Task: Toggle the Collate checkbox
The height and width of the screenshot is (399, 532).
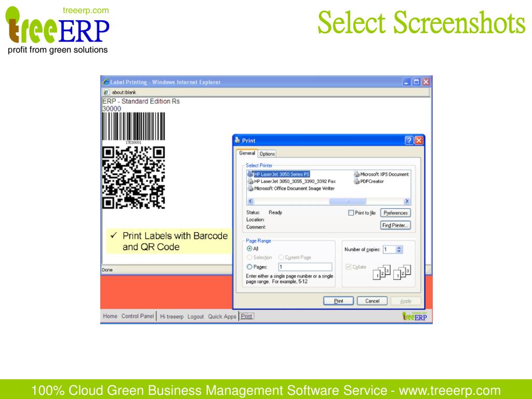Action: (x=348, y=267)
